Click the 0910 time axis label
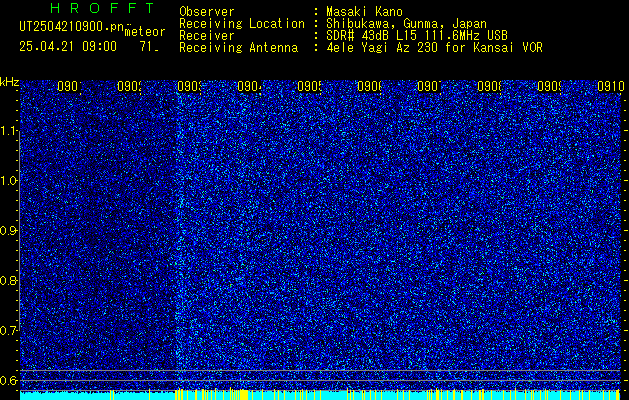This screenshot has width=629, height=400. [x=611, y=86]
